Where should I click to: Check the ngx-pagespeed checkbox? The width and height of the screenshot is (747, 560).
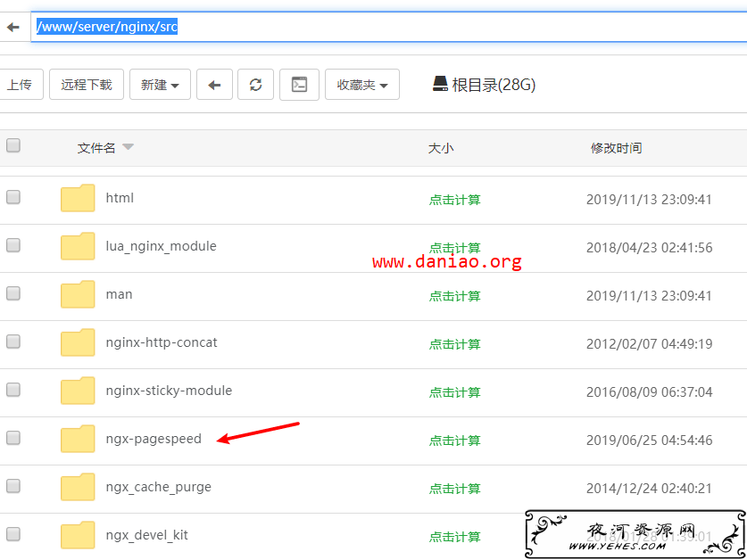[x=13, y=438]
